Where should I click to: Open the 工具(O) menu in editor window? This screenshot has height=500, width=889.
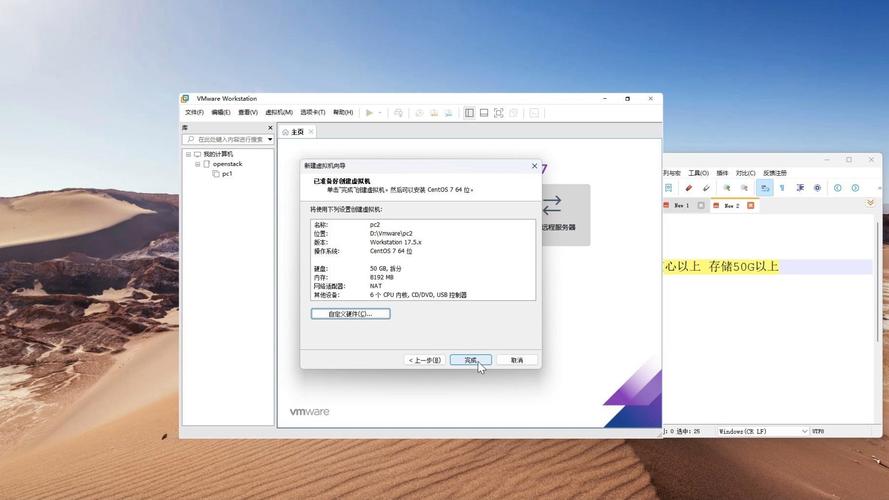point(698,173)
